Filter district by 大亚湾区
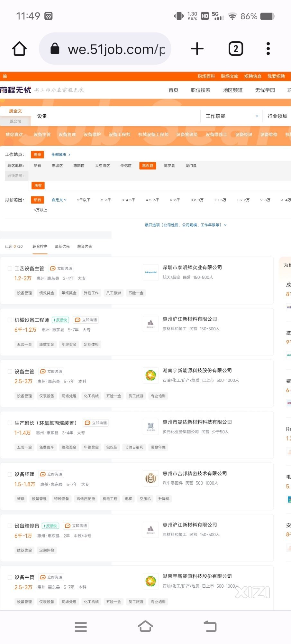 tap(103, 166)
